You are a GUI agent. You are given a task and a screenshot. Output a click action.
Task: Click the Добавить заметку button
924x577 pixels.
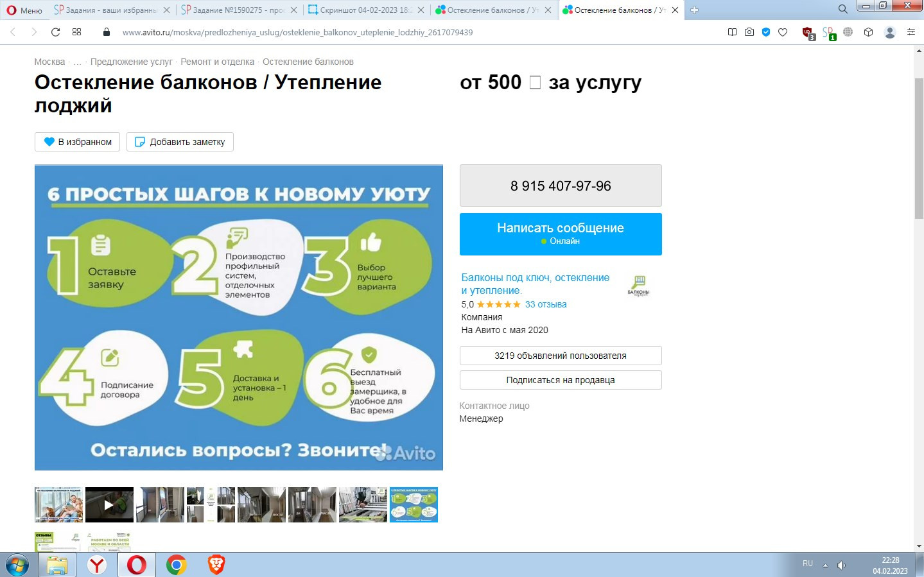(x=180, y=142)
